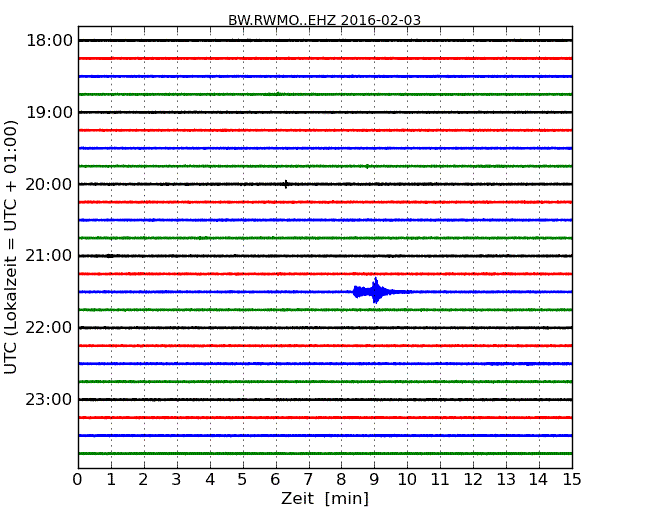The width and height of the screenshot is (650, 520).
Task: Click the x-axis tick label 8
Action: [341, 480]
